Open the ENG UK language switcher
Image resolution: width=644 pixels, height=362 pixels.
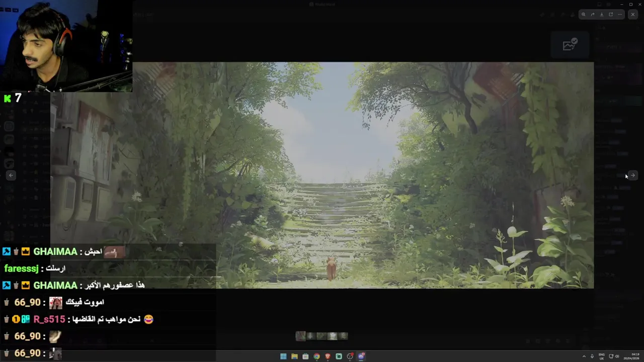tap(602, 356)
